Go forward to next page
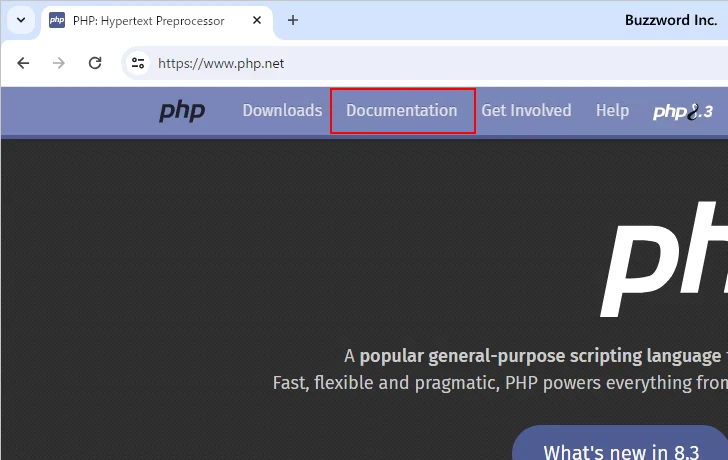 click(59, 63)
